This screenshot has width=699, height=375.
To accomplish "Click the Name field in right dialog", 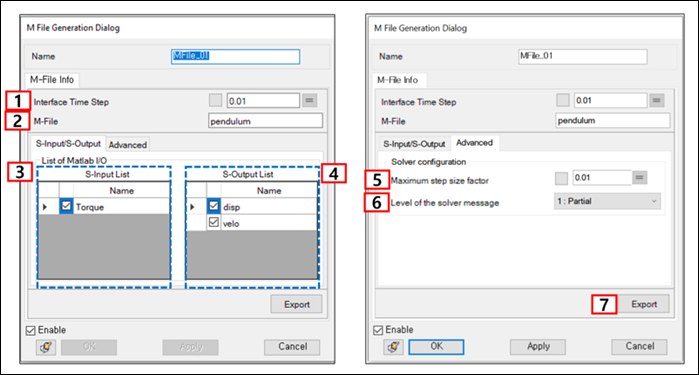I will click(583, 56).
